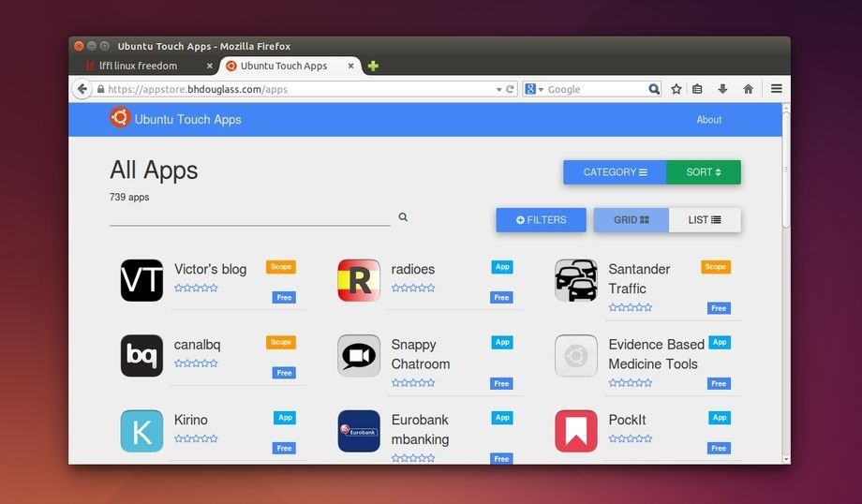
Task: Open the SORT dropdown
Action: (704, 172)
